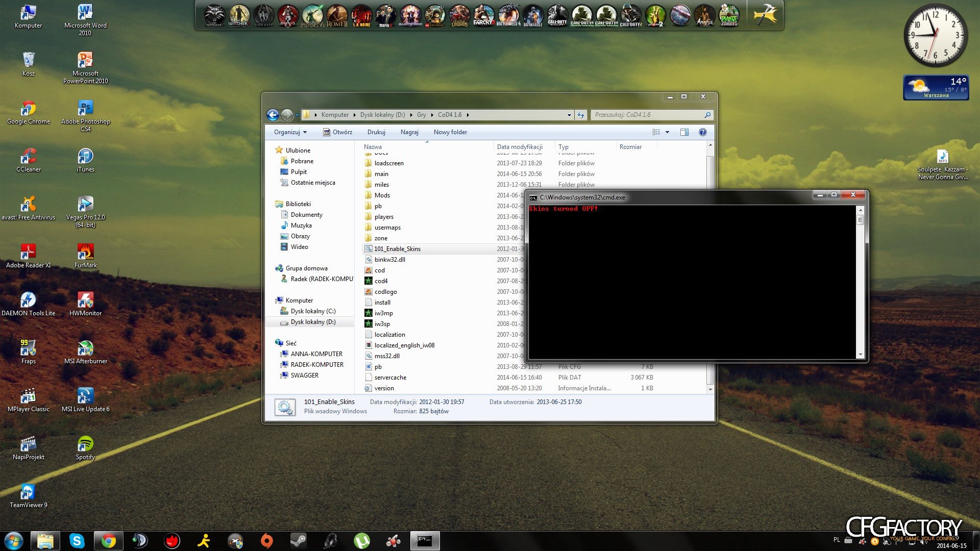Select the 101_Enable_Skins file row
This screenshot has height=551, width=980.
point(443,249)
